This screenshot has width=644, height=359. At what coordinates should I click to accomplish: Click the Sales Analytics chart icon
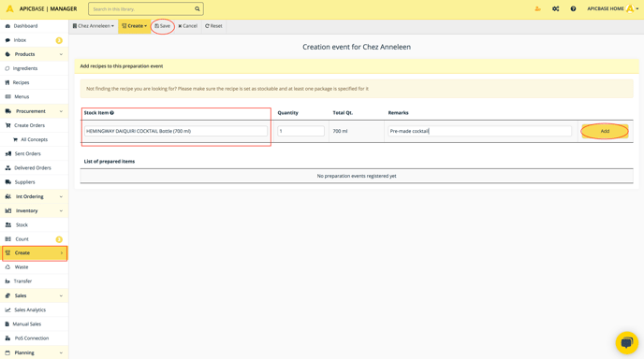point(7,310)
